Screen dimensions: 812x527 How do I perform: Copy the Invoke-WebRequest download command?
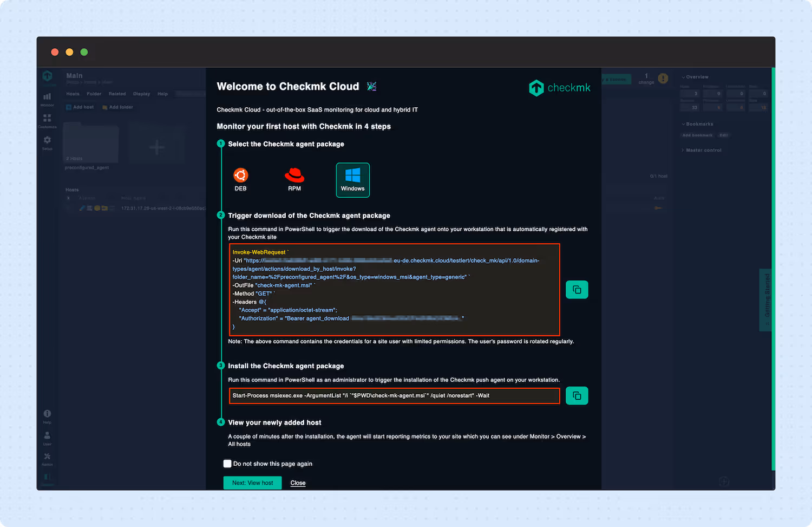click(x=577, y=290)
